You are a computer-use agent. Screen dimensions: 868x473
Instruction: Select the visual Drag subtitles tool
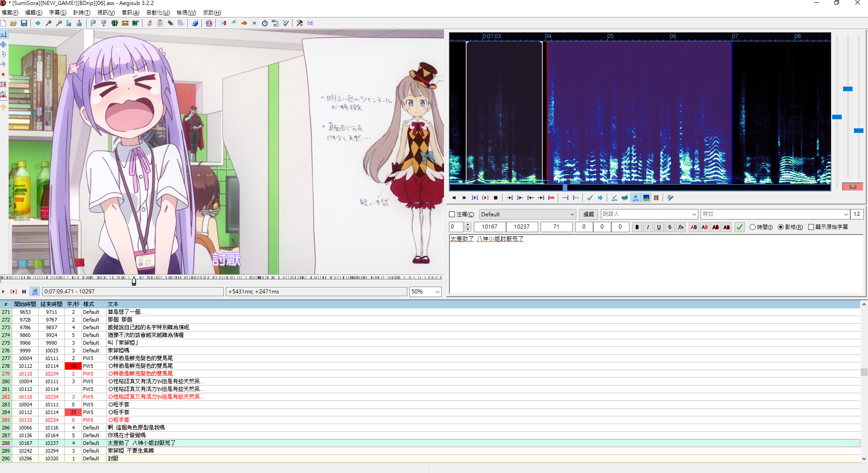[4, 44]
